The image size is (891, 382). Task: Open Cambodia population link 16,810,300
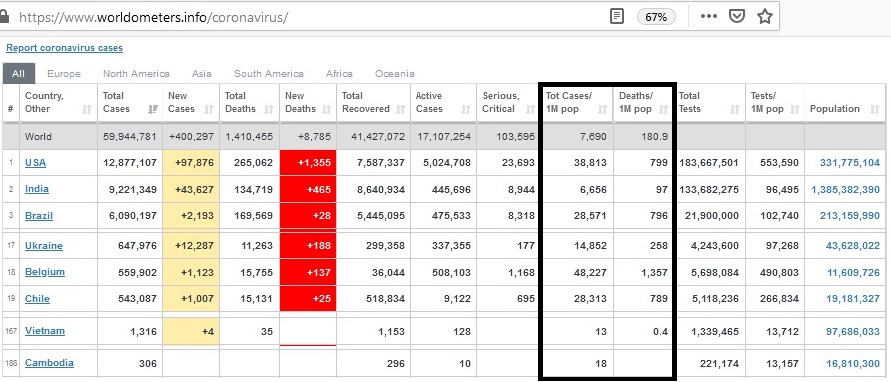click(x=853, y=363)
